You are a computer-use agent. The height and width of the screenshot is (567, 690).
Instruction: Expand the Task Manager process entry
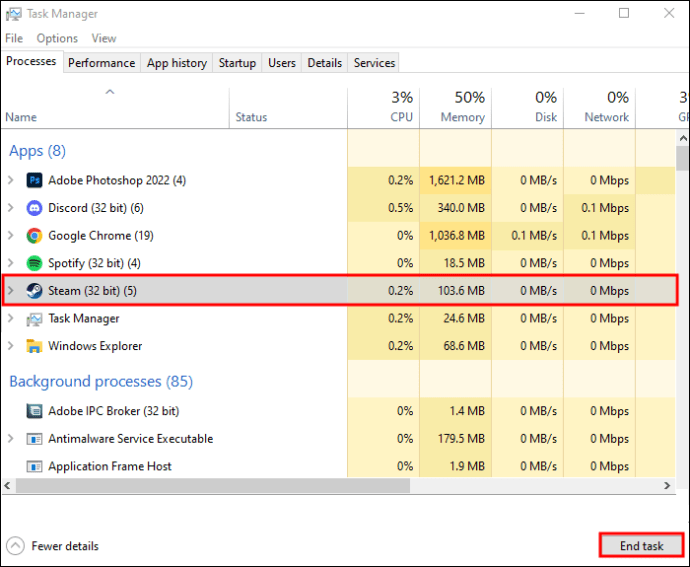coord(11,318)
